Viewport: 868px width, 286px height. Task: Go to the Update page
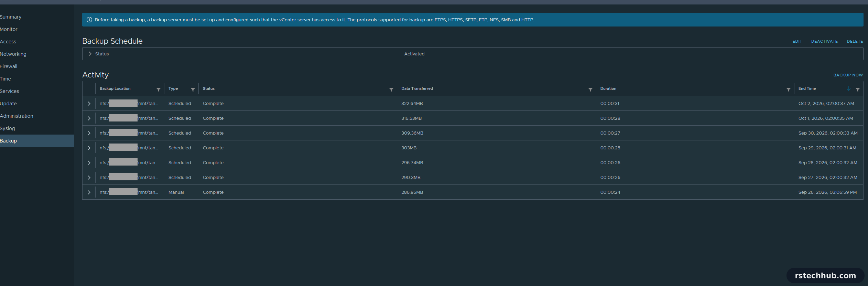pos(8,104)
